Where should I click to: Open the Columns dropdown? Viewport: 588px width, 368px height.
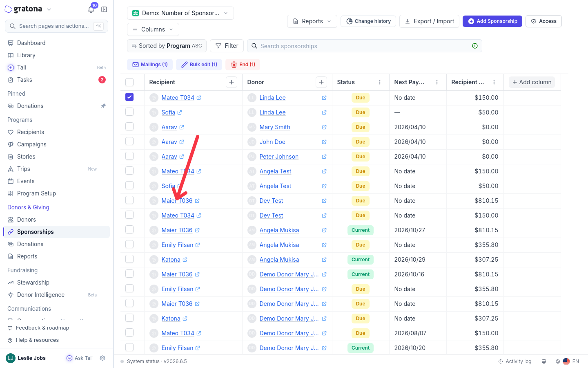pyautogui.click(x=153, y=29)
